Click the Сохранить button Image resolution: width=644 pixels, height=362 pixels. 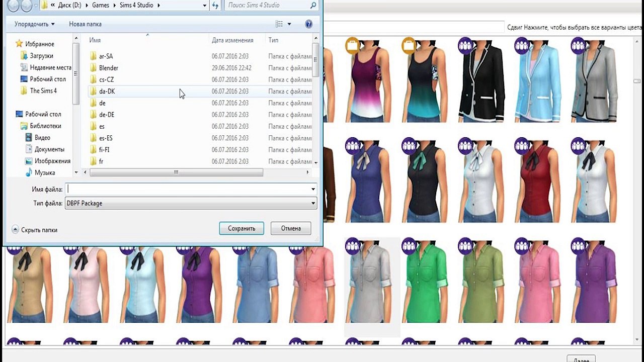pyautogui.click(x=242, y=228)
